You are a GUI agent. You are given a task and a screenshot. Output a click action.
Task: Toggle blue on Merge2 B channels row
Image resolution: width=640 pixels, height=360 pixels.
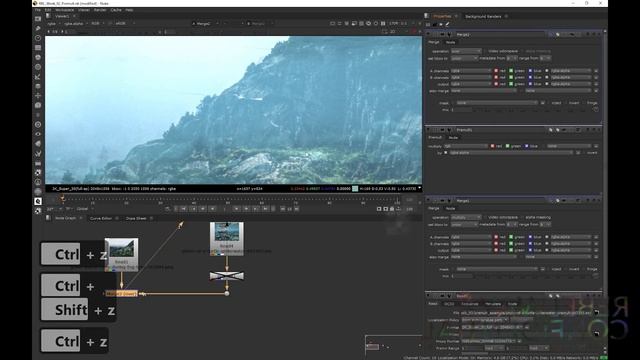(530, 77)
